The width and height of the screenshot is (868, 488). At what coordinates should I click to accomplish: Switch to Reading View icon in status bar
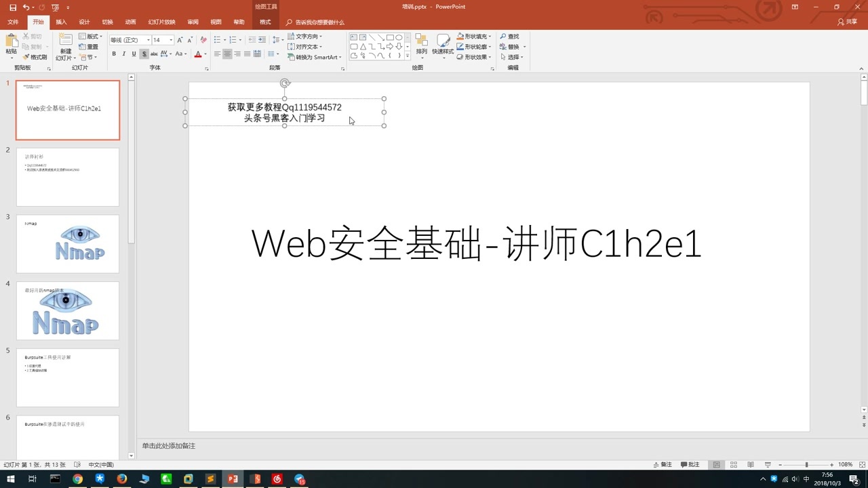coord(751,465)
